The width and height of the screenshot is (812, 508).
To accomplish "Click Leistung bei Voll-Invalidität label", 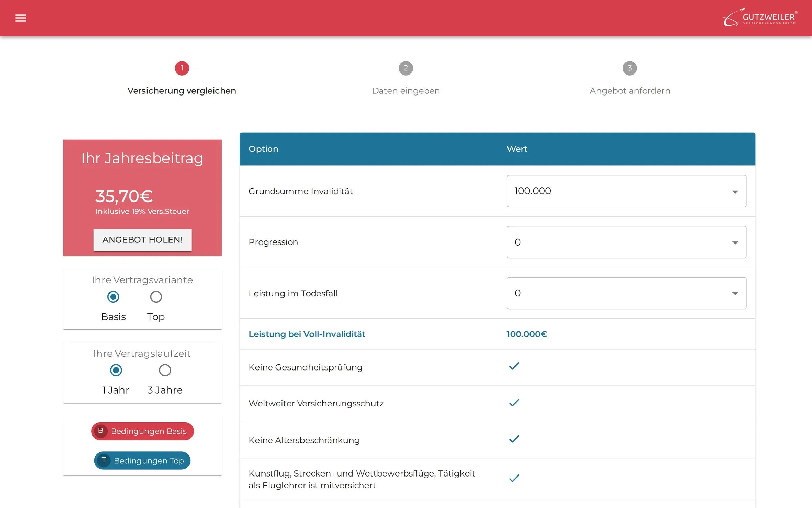I will coord(307,334).
